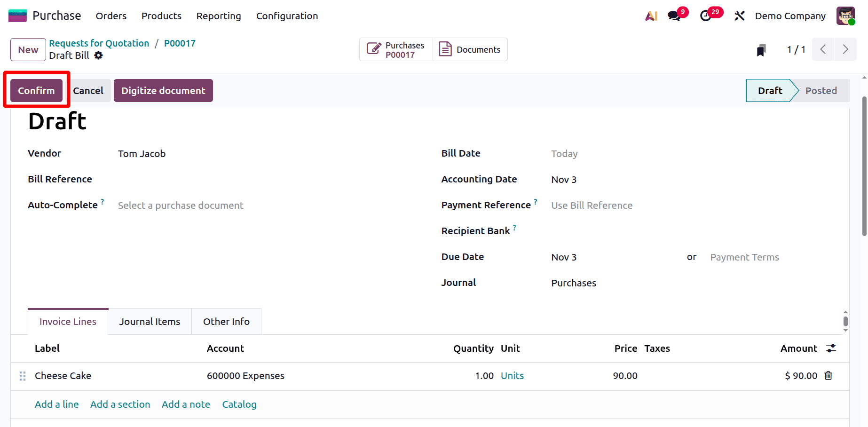The image size is (868, 427).
Task: Click the next record arrow
Action: 845,49
